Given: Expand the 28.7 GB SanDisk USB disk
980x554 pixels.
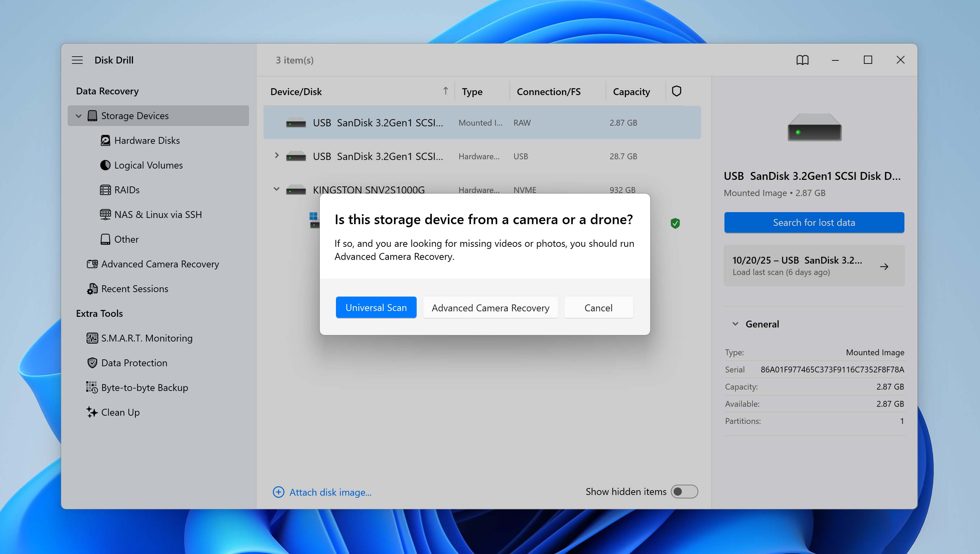Looking at the screenshot, I should pos(277,155).
